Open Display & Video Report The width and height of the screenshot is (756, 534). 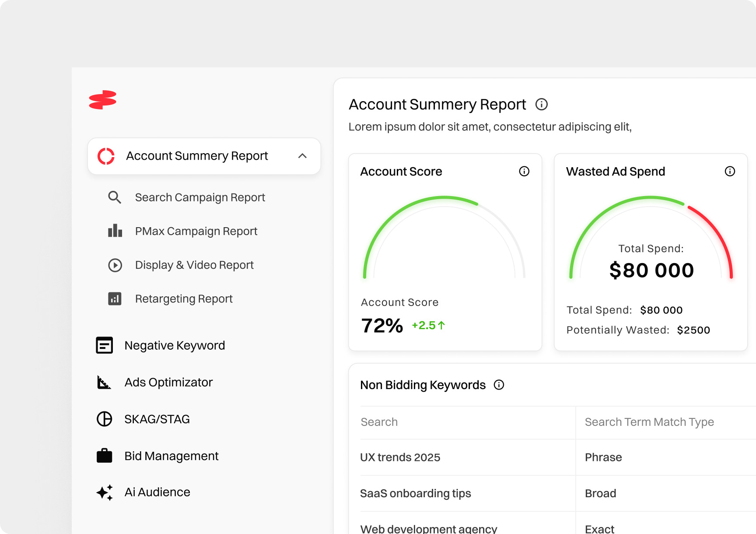click(x=194, y=265)
